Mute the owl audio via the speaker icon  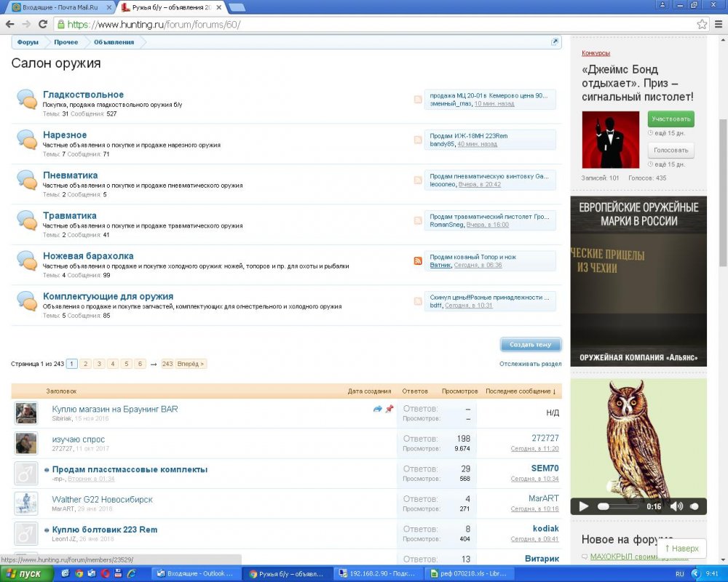(x=676, y=506)
